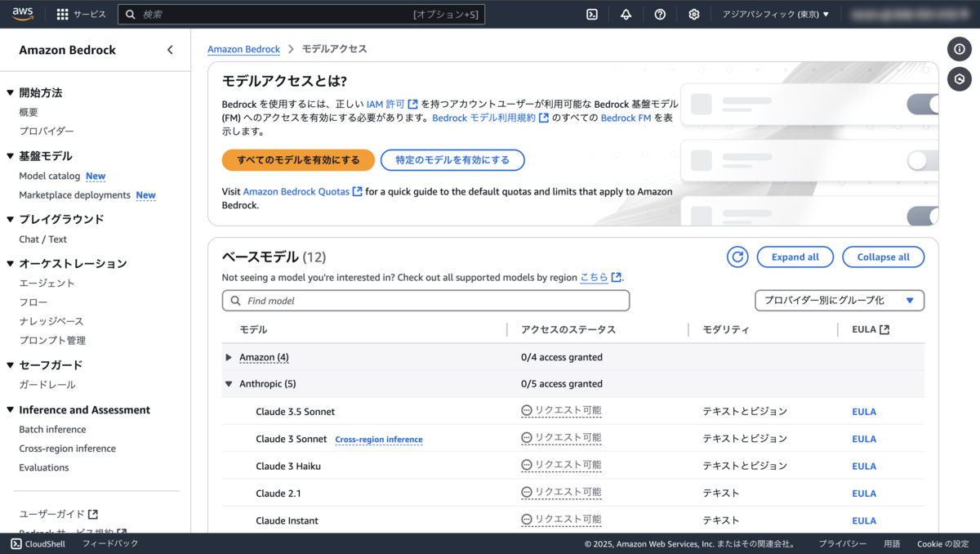
Task: Open Evaluations in the sidebar
Action: [44, 467]
